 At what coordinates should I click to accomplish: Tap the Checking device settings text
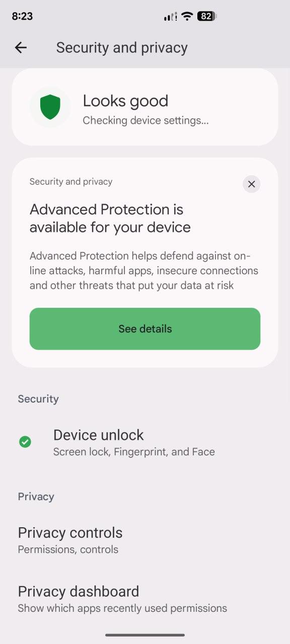tap(146, 120)
